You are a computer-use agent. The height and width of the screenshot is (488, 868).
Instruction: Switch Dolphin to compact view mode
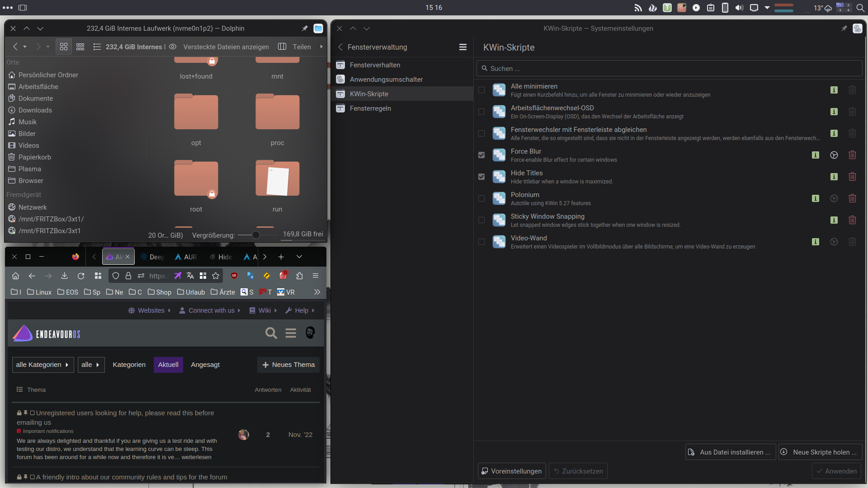coord(80,47)
